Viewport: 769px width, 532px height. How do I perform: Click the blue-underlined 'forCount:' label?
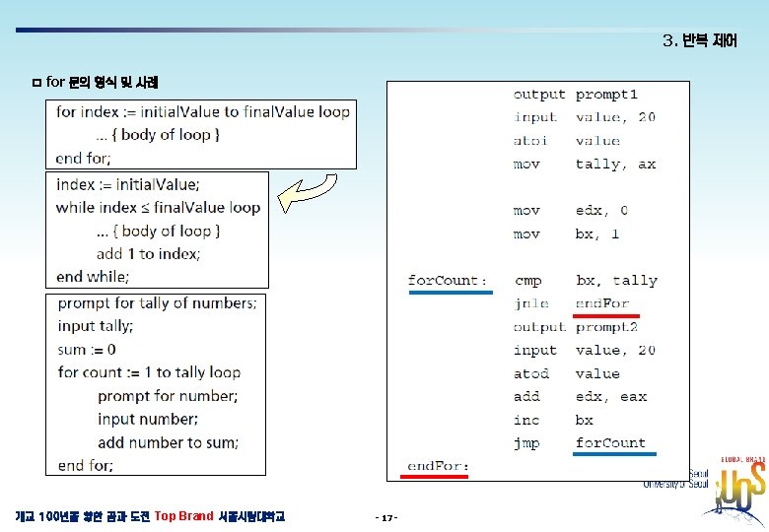448,281
